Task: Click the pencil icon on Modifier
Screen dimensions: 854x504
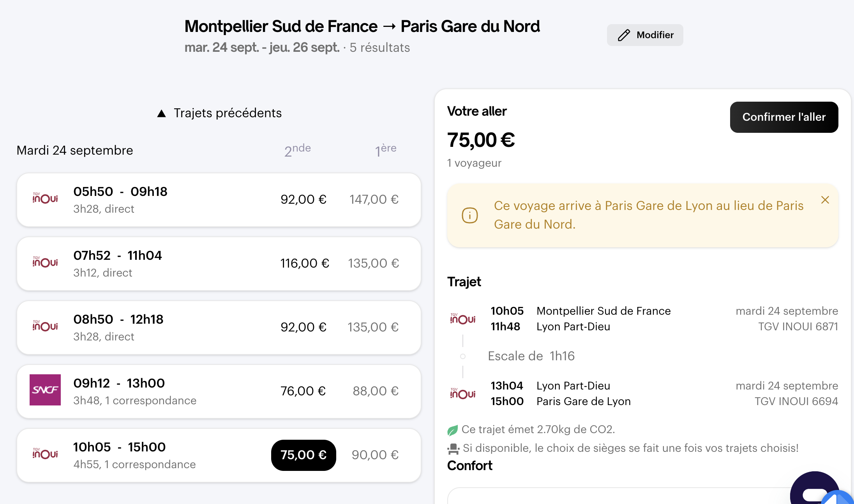Action: [624, 35]
